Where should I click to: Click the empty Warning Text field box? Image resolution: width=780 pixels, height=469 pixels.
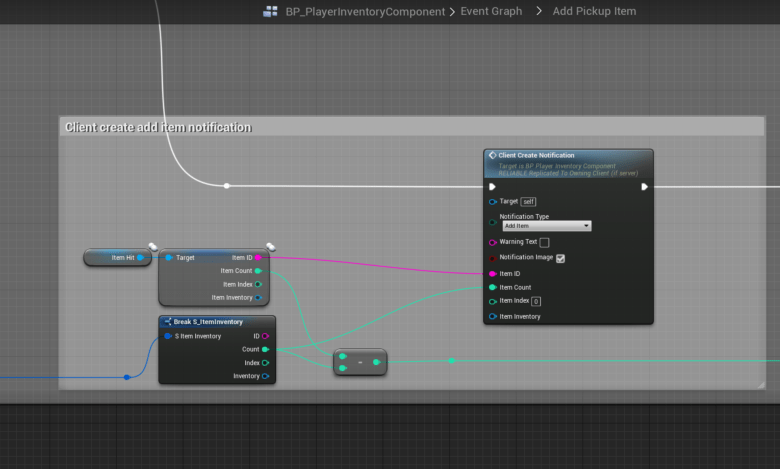544,242
